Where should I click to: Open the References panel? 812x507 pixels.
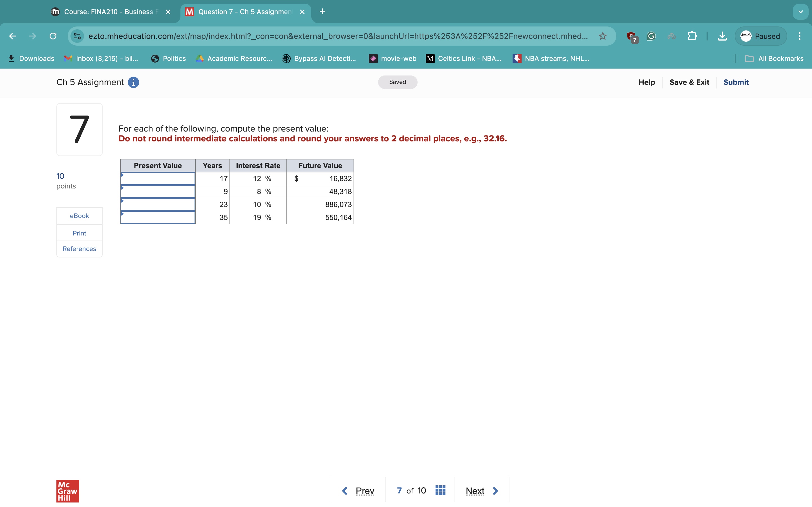tap(79, 248)
